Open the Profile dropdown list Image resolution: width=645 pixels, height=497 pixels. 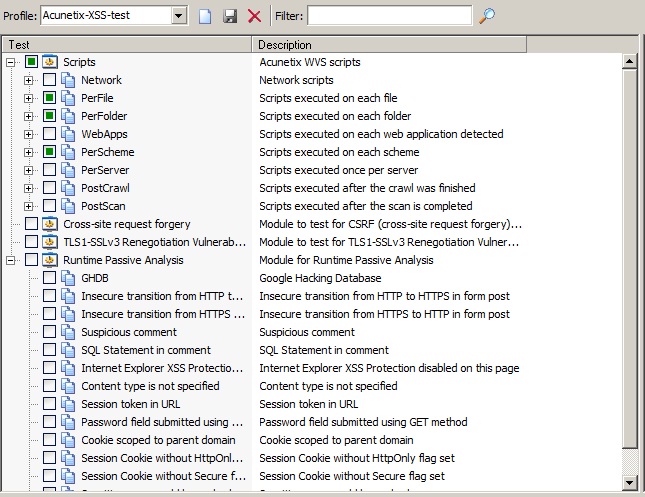pos(179,16)
